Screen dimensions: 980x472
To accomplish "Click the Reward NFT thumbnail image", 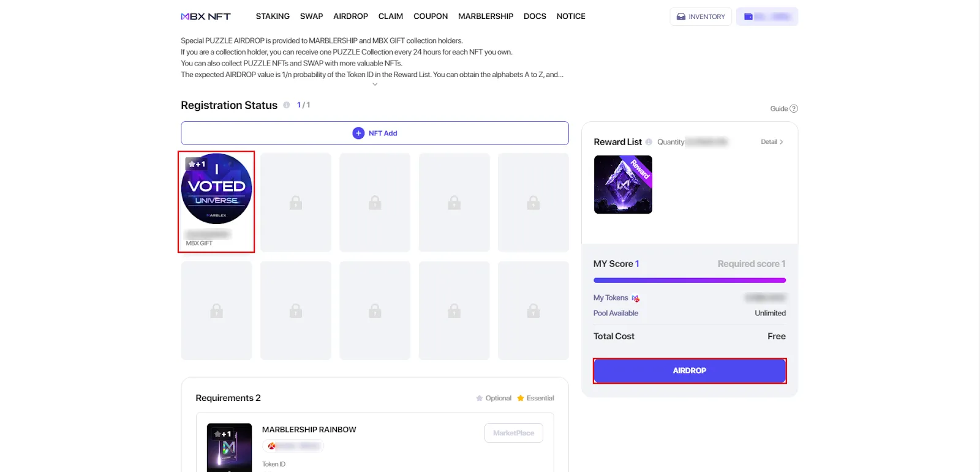I will [623, 184].
